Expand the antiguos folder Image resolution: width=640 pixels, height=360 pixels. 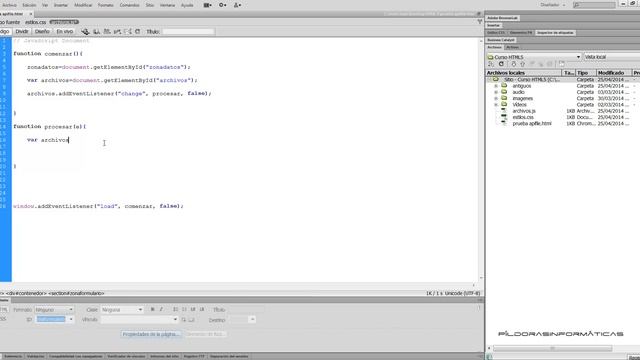(x=496, y=86)
